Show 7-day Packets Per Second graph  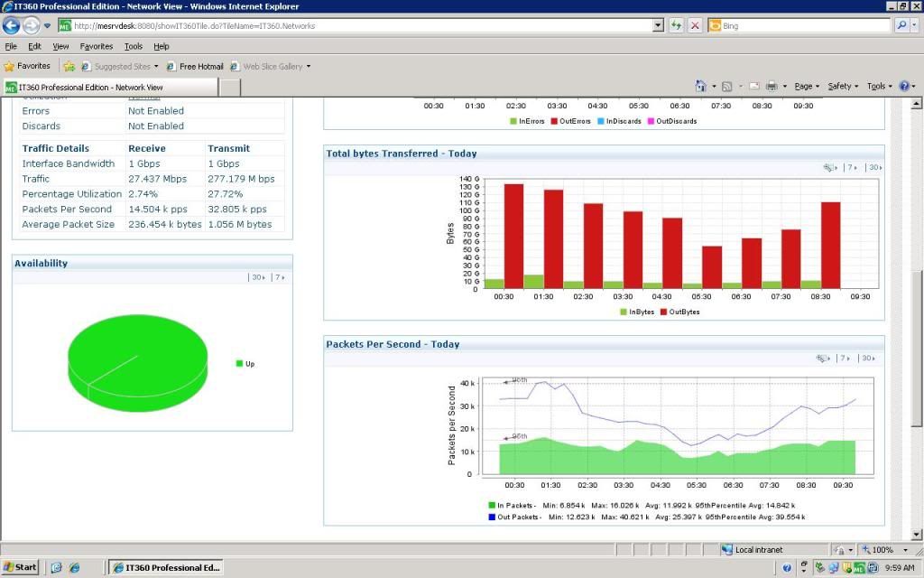845,358
